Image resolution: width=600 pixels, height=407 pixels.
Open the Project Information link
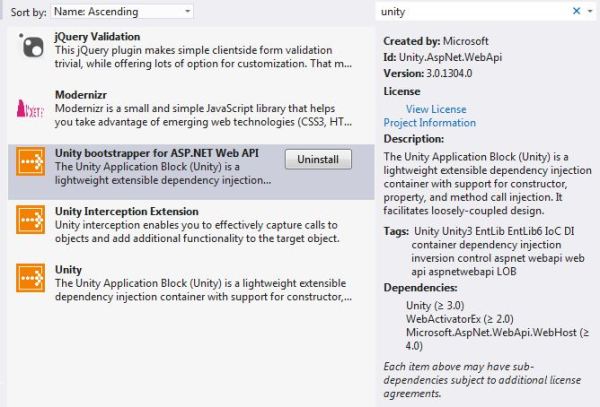(429, 123)
